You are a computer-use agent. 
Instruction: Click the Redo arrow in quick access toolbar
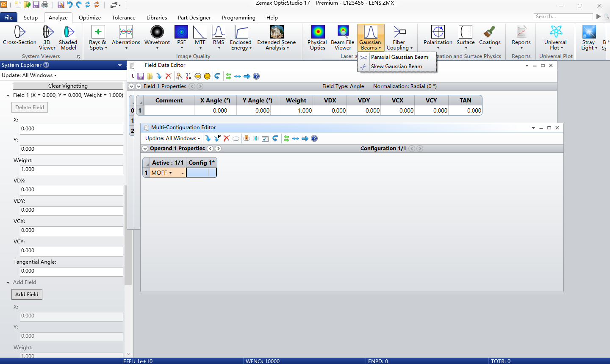tap(79, 5)
